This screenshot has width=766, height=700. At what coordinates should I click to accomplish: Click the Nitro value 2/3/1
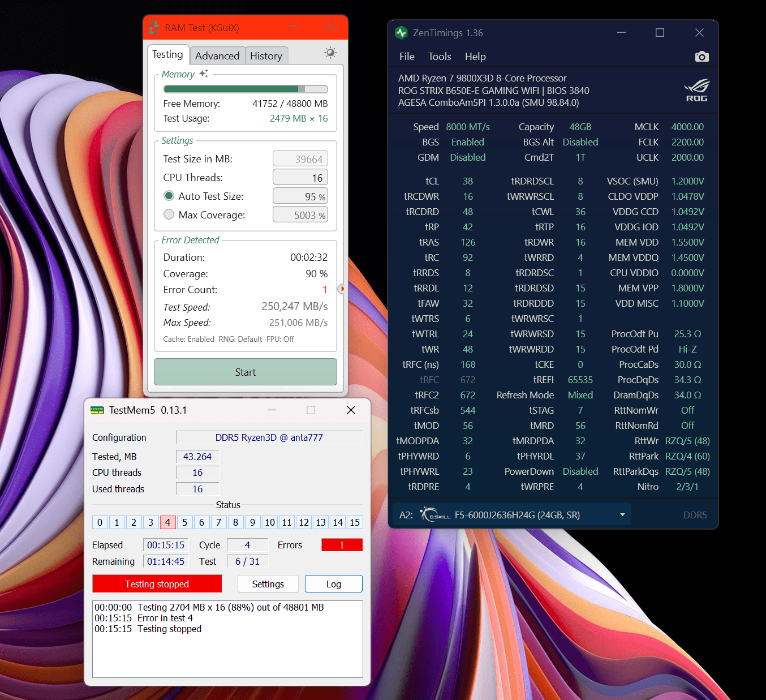(x=687, y=487)
